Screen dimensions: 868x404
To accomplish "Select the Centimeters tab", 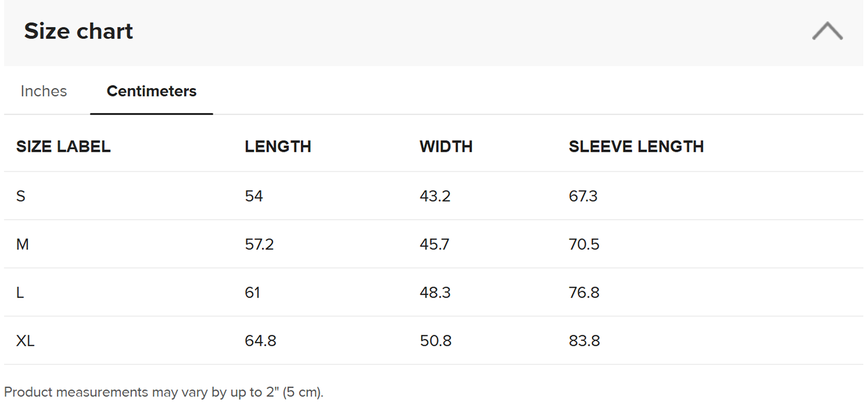I will pos(151,91).
